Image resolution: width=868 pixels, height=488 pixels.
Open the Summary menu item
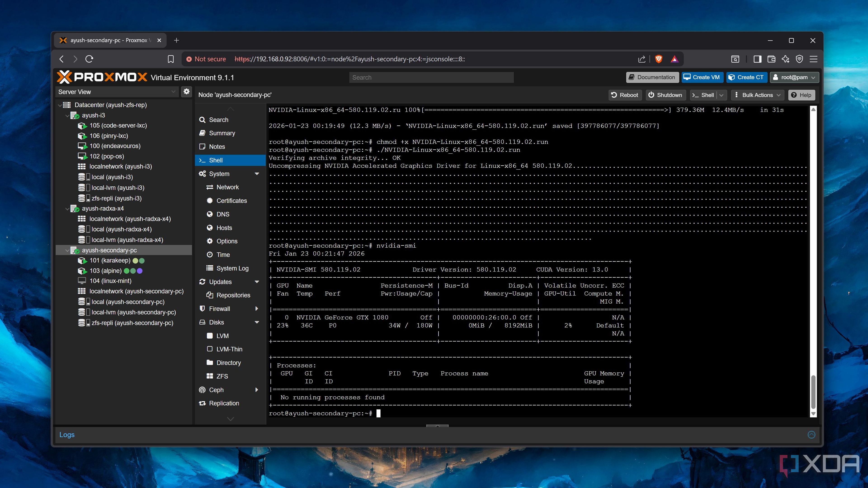[230, 133]
